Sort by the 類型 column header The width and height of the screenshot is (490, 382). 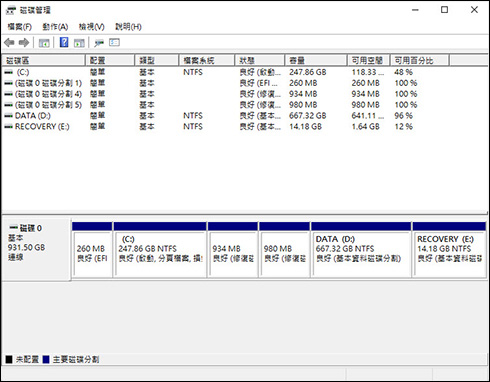[x=157, y=60]
